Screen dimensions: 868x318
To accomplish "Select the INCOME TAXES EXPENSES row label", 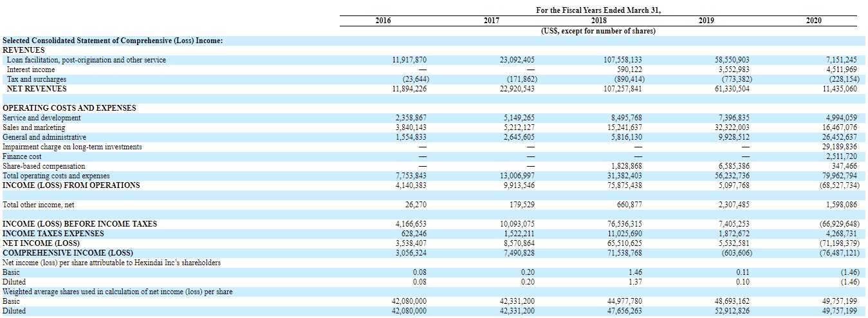I will (x=53, y=234).
